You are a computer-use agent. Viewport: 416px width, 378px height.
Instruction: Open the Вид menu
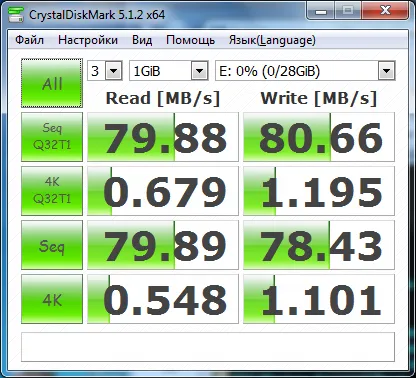pyautogui.click(x=142, y=40)
